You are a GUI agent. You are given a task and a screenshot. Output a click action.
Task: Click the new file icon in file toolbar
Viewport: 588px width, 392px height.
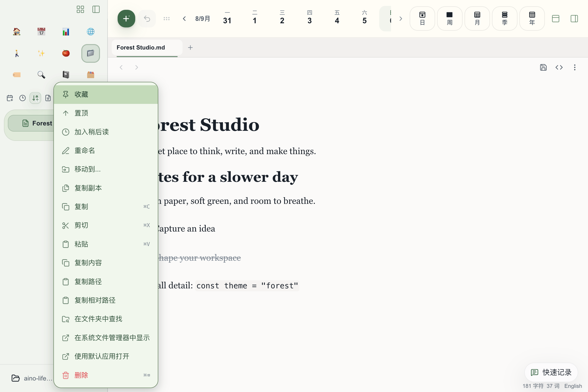[x=48, y=98]
